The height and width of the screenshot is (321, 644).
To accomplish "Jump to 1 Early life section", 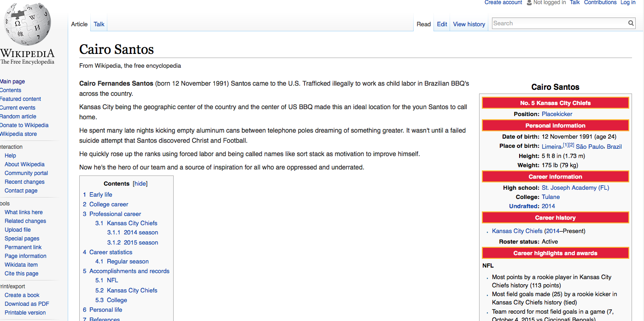I will coord(98,195).
